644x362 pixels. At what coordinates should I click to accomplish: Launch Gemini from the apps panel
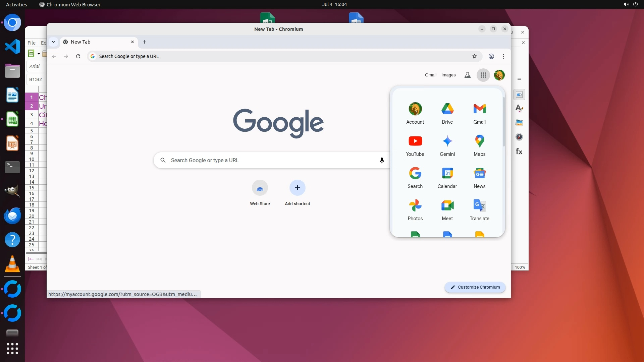[x=447, y=145]
